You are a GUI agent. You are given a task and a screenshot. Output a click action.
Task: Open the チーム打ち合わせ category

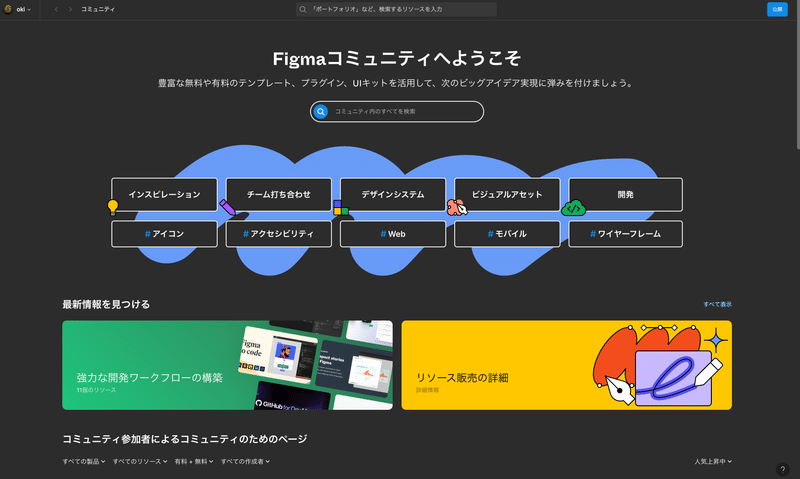tap(279, 194)
